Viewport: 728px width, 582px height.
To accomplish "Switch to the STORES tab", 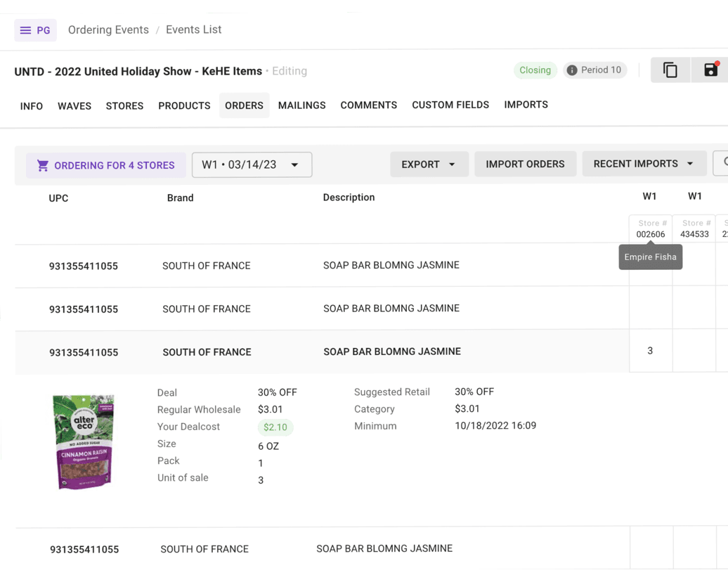I will click(x=124, y=106).
